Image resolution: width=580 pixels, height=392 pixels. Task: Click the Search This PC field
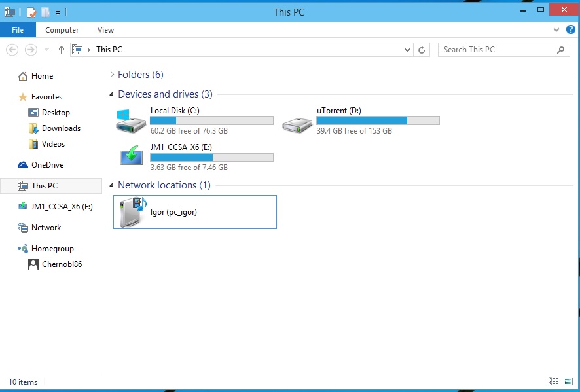point(498,50)
